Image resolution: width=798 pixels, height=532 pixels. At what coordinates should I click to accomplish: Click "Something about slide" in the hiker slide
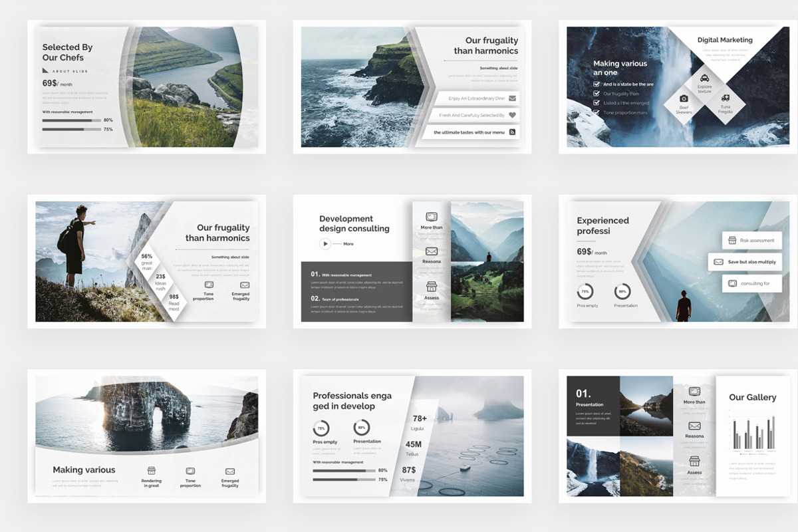click(230, 257)
